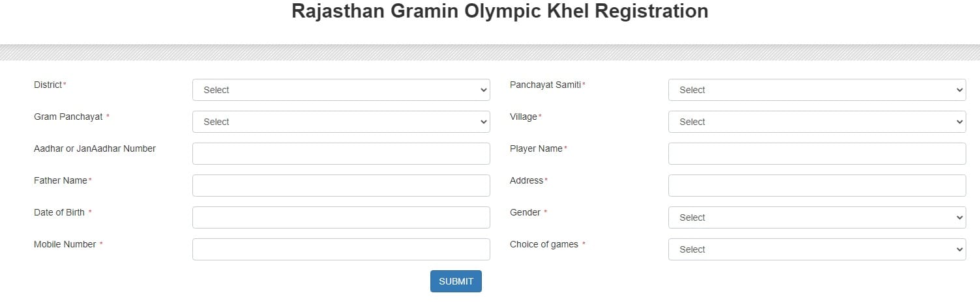This screenshot has height=306, width=980.
Task: Focus the Mobile Number input box
Action: [340, 249]
